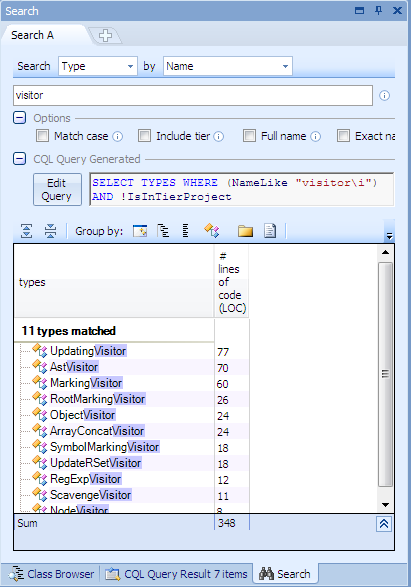
Task: Click the collapse all results icon
Action: click(x=50, y=231)
